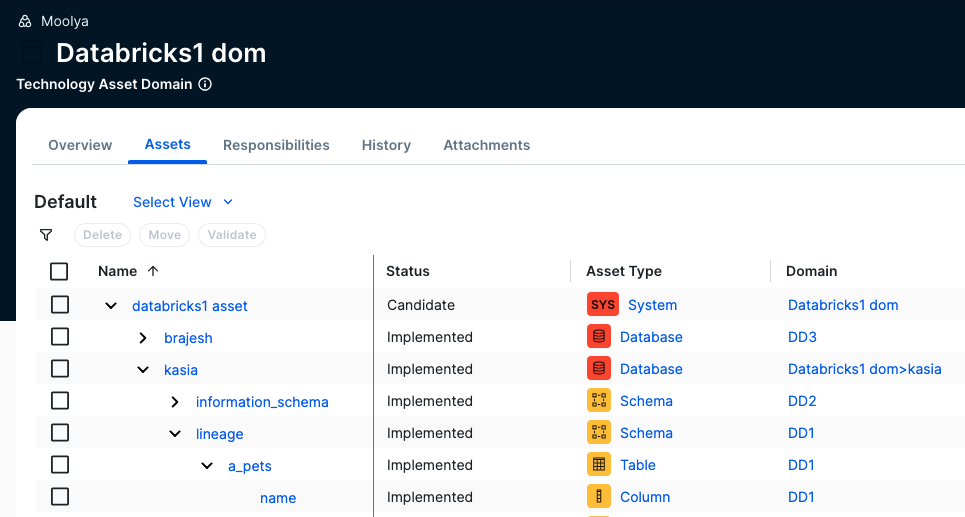Image resolution: width=965 pixels, height=517 pixels.
Task: Select the checkbox for lineage row
Action: pyautogui.click(x=59, y=433)
